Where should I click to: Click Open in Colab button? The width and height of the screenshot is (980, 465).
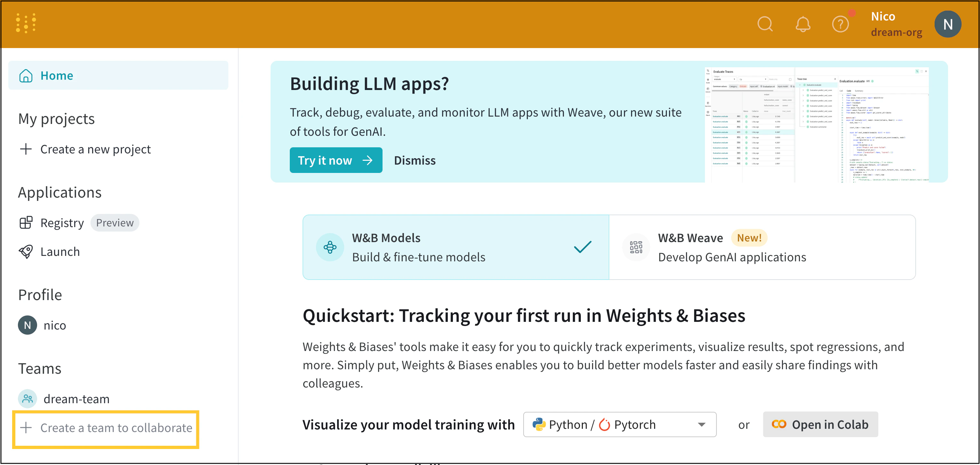820,424
